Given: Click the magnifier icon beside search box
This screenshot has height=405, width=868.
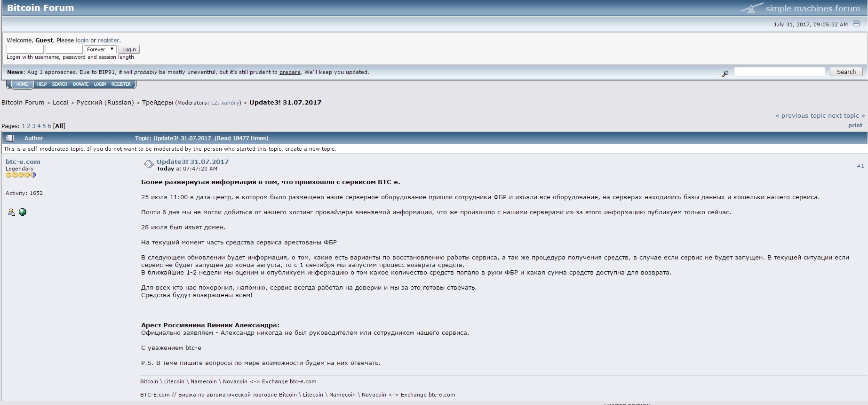Looking at the screenshot, I should click(725, 73).
